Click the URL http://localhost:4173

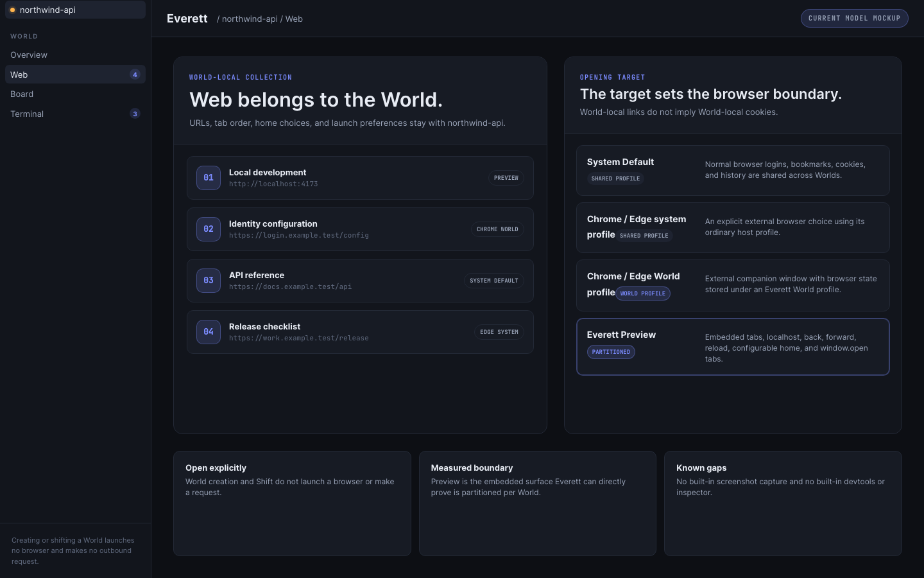tap(273, 184)
